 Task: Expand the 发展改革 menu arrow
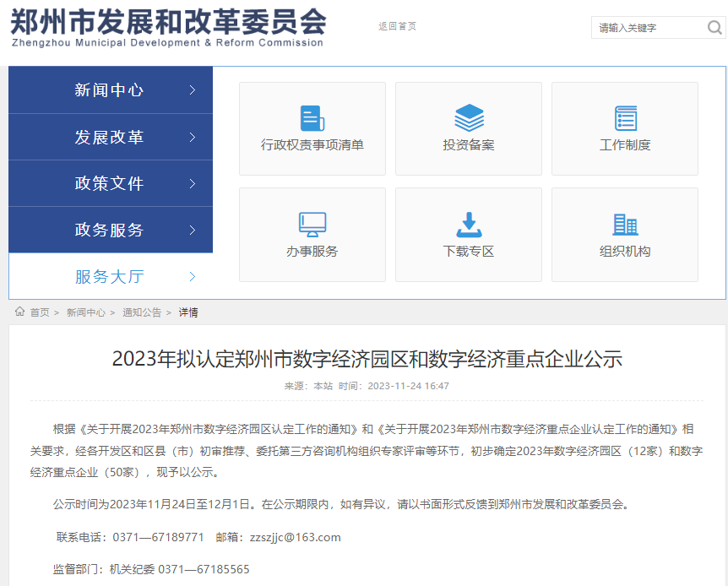point(193,136)
